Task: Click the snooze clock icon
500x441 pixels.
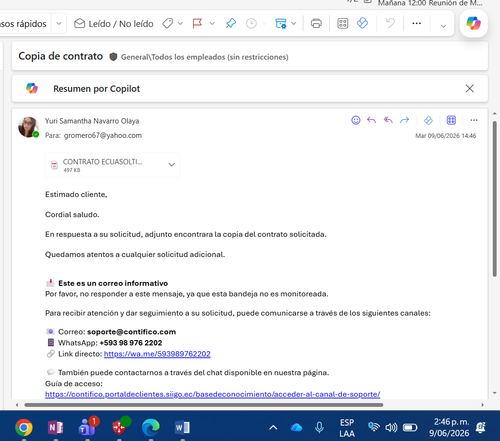Action: click(x=251, y=24)
